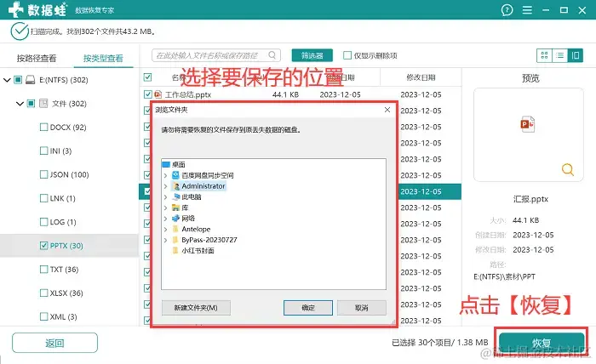Viewport: 596px width, 364px height.
Task: Uncheck the 工作总结.pptx row checkbox
Action: pyautogui.click(x=147, y=94)
